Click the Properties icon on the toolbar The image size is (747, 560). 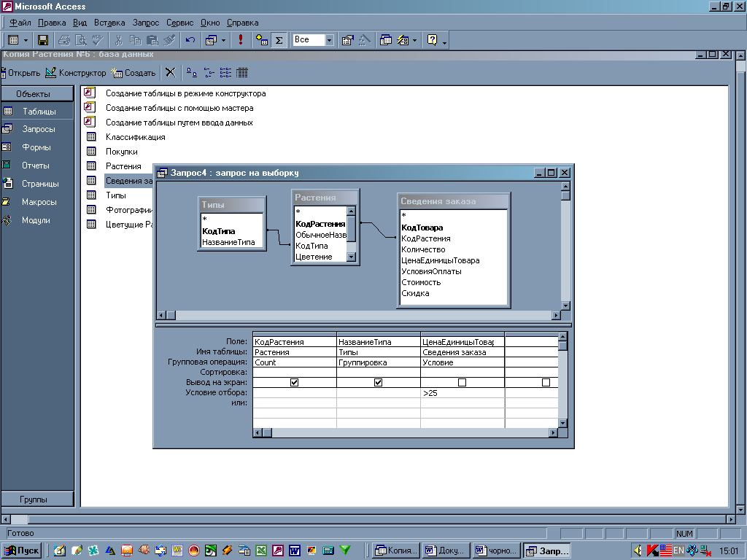pyautogui.click(x=348, y=40)
